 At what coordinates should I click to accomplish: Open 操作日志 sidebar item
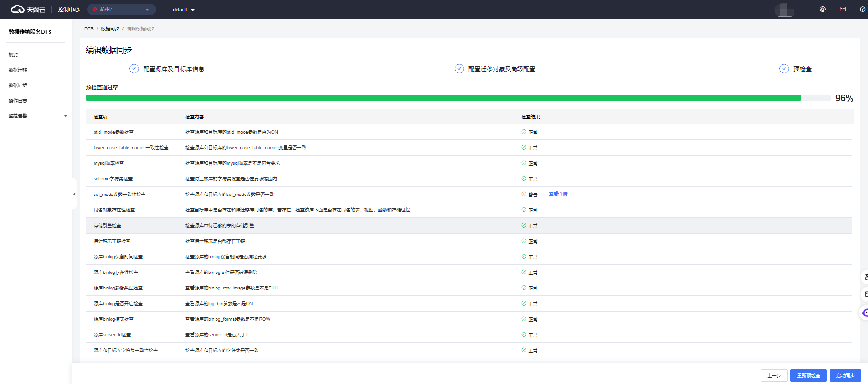(x=18, y=101)
